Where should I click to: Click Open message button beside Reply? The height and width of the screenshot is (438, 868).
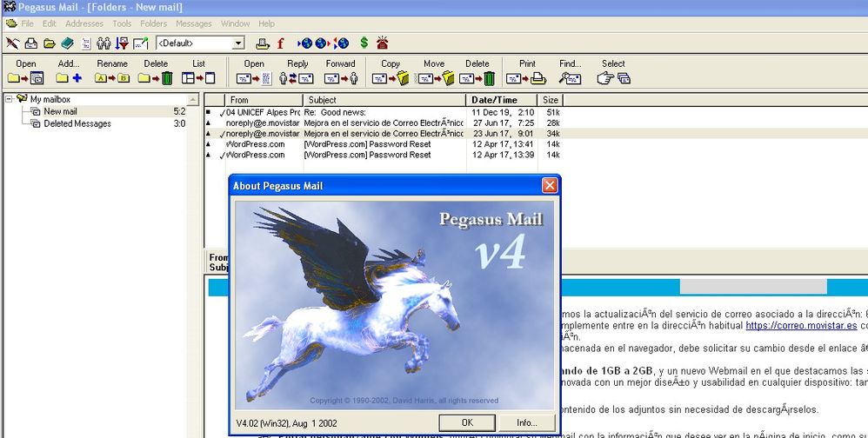[x=254, y=72]
